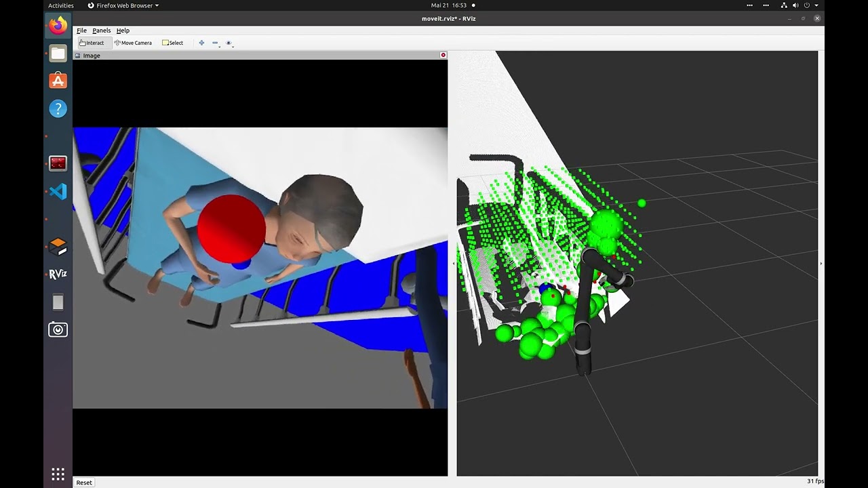The width and height of the screenshot is (868, 488).
Task: Show Applications grid in the dock
Action: coord(58,474)
